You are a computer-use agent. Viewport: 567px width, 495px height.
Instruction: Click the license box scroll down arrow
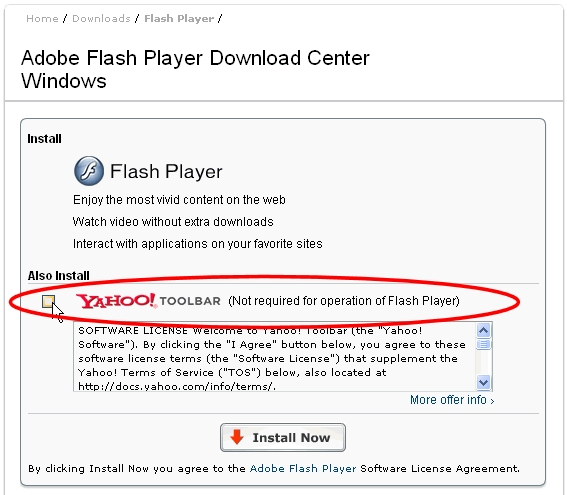point(483,382)
